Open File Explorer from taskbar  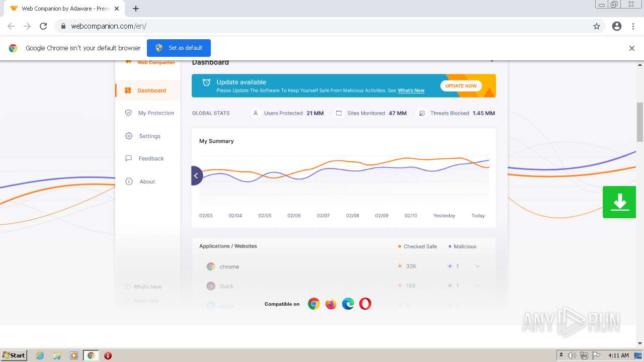(x=57, y=355)
